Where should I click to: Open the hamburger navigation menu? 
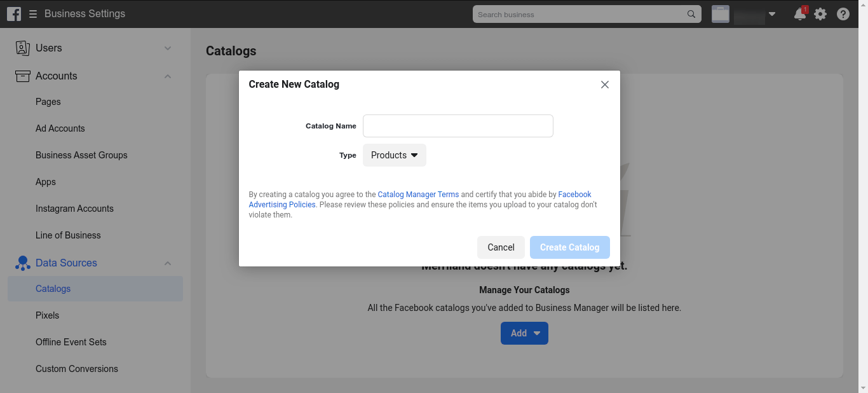33,14
